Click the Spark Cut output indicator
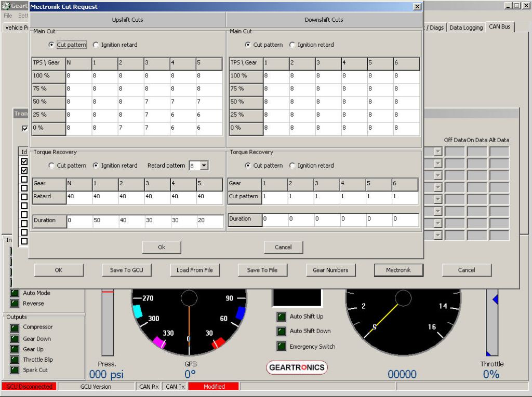The height and width of the screenshot is (397, 532). [15, 370]
